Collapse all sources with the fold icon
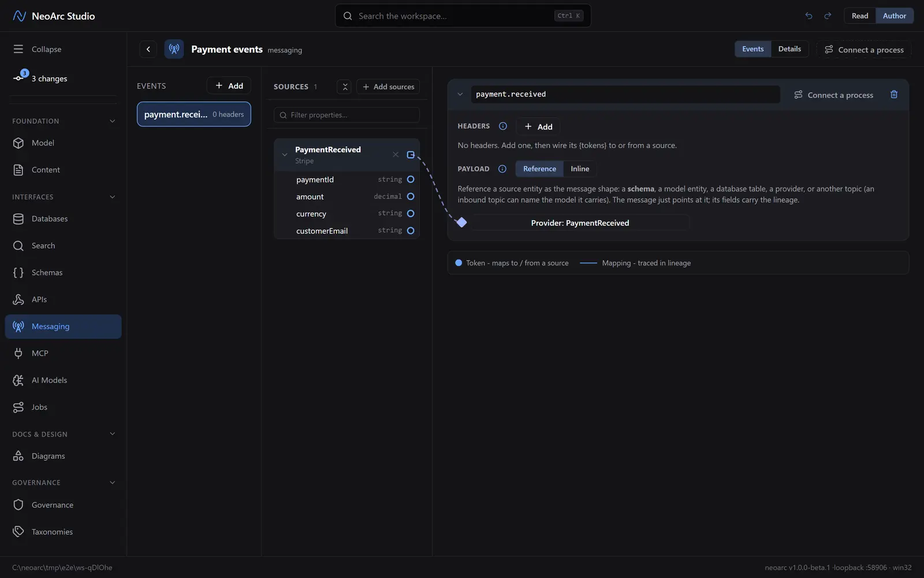The height and width of the screenshot is (578, 924). point(345,87)
